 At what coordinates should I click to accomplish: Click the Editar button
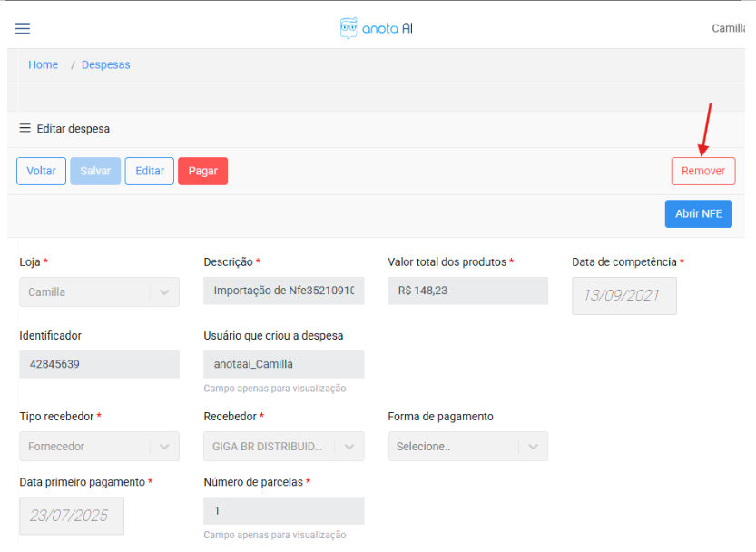point(150,171)
